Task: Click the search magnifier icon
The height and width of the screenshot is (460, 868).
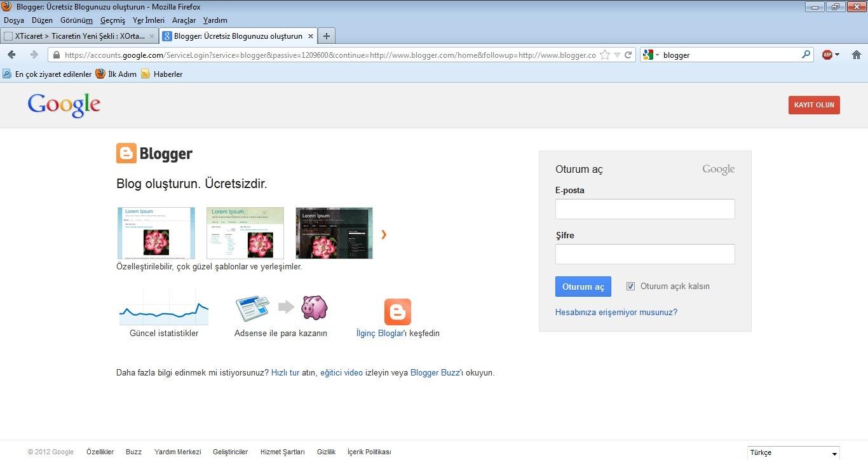Action: 806,55
